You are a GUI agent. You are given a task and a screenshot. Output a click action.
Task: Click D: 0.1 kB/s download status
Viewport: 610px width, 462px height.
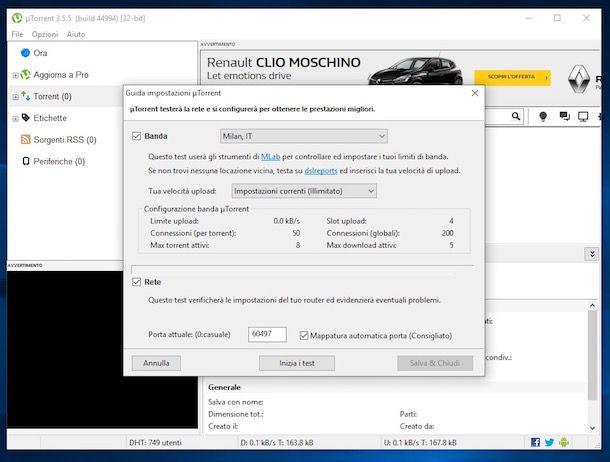click(277, 443)
